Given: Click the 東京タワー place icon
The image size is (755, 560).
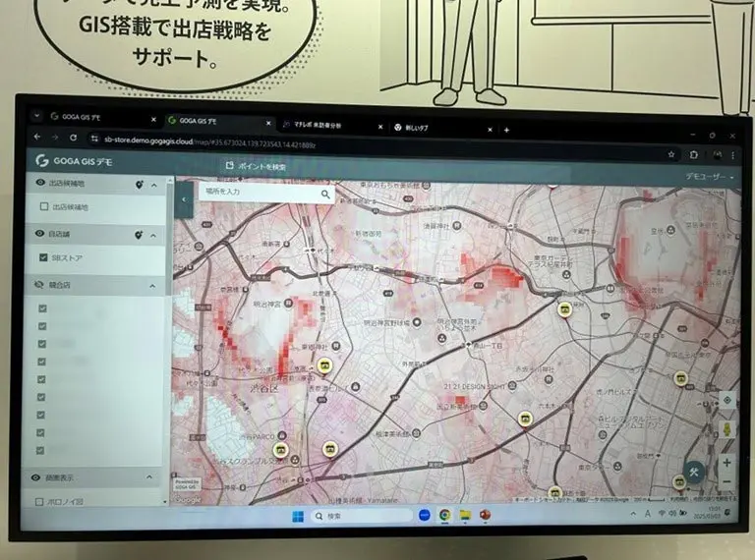Looking at the screenshot, I should [x=617, y=466].
